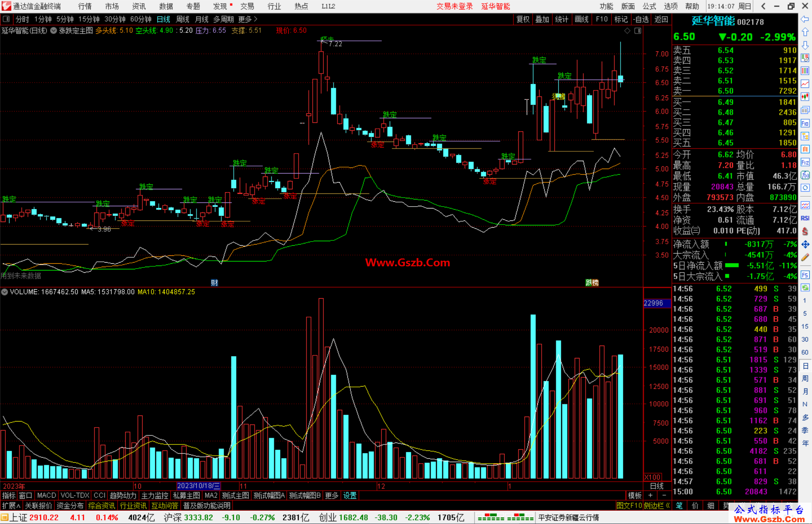Image resolution: width=812 pixels, height=524 pixels.
Task: Open 图文F10 at bottom right
Action: (x=629, y=506)
